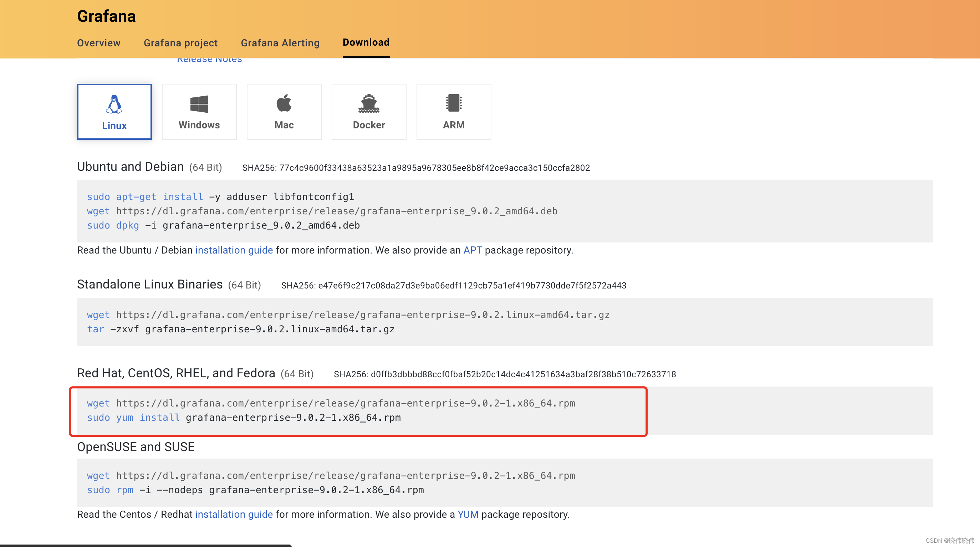Select the Docker whale icon
The height and width of the screenshot is (547, 980).
pyautogui.click(x=369, y=105)
